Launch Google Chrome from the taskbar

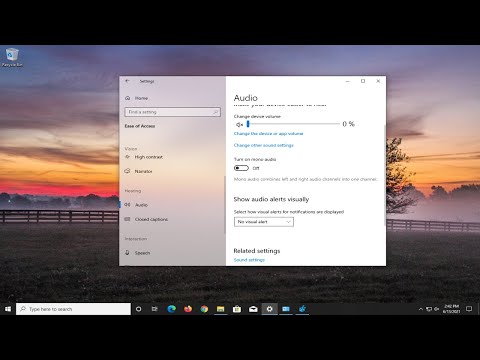coord(204,309)
